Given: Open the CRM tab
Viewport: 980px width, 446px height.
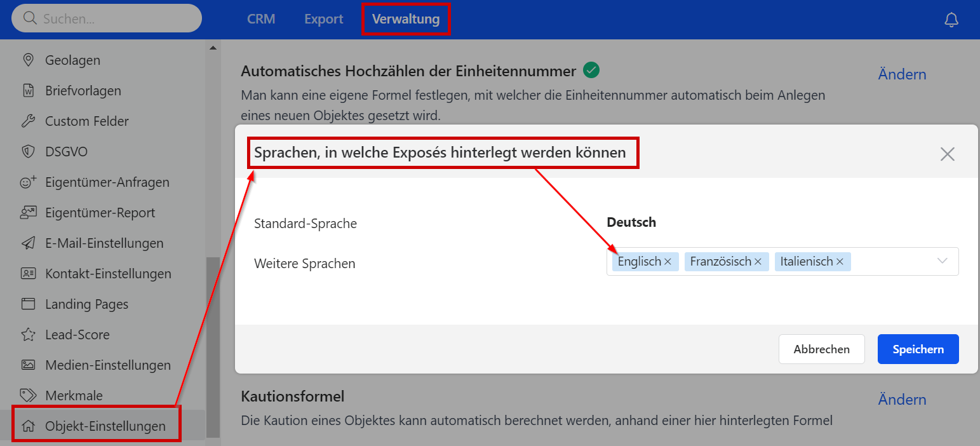Looking at the screenshot, I should 261,19.
